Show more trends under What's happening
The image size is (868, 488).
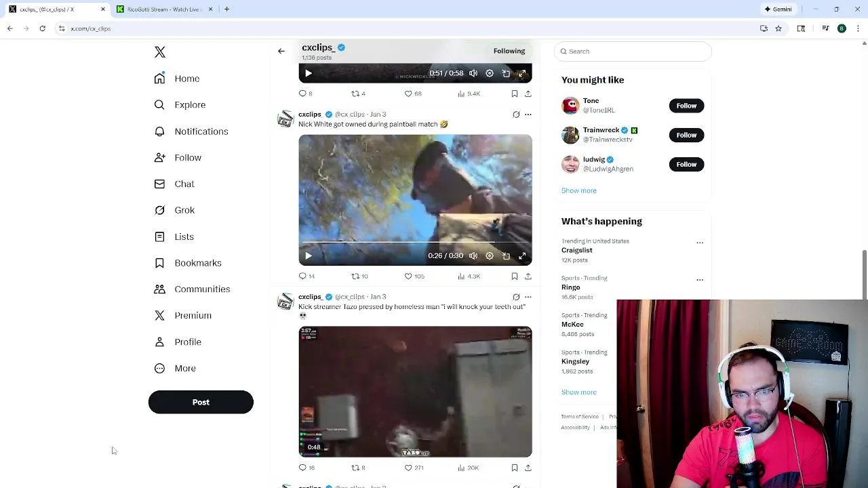[579, 392]
